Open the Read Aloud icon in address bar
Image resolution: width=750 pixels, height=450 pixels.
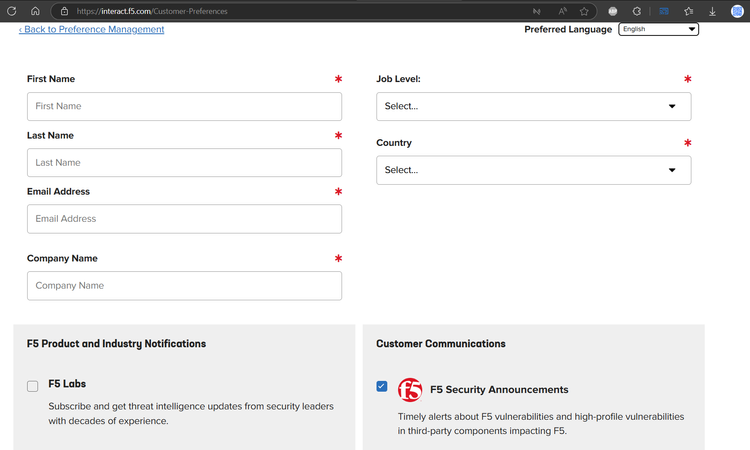point(562,11)
